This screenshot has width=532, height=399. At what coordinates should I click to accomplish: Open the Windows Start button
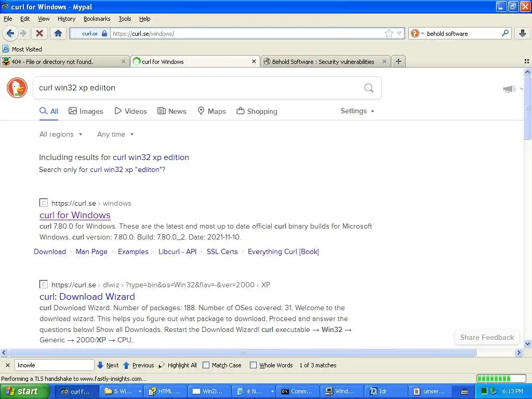click(24, 391)
